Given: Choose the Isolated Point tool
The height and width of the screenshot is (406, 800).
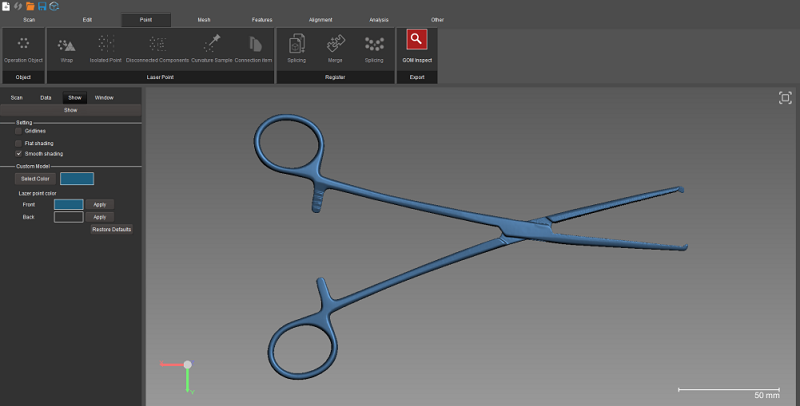Looking at the screenshot, I should tap(106, 49).
